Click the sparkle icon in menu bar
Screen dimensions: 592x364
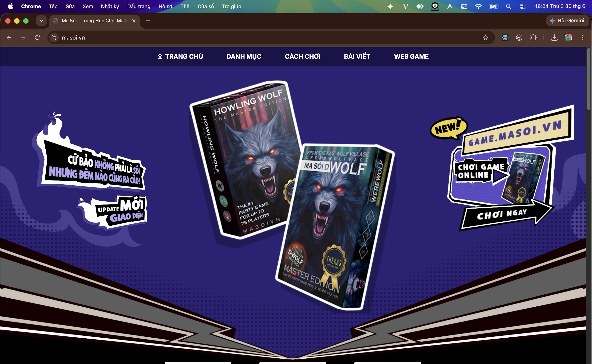tap(391, 6)
